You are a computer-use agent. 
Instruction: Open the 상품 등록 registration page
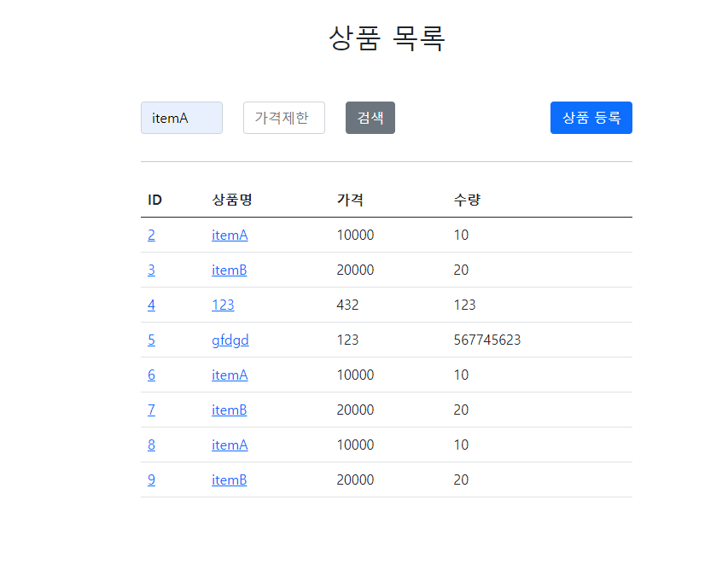pyautogui.click(x=591, y=118)
